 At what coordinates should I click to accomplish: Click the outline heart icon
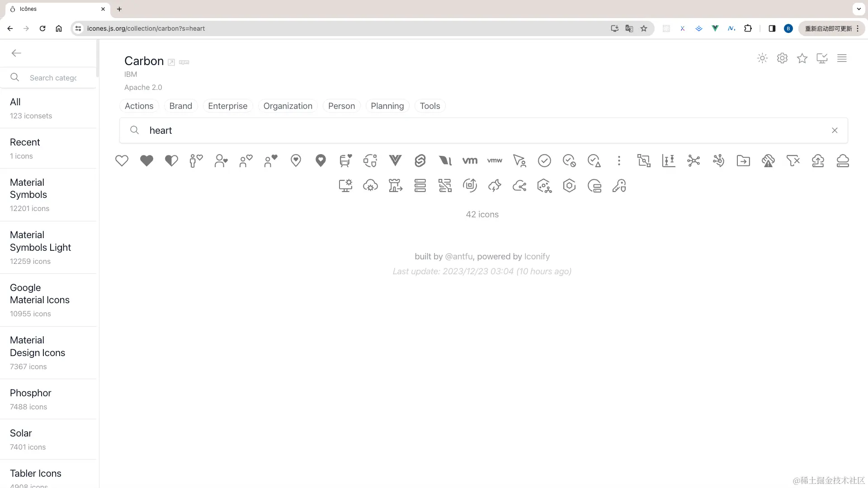(122, 160)
